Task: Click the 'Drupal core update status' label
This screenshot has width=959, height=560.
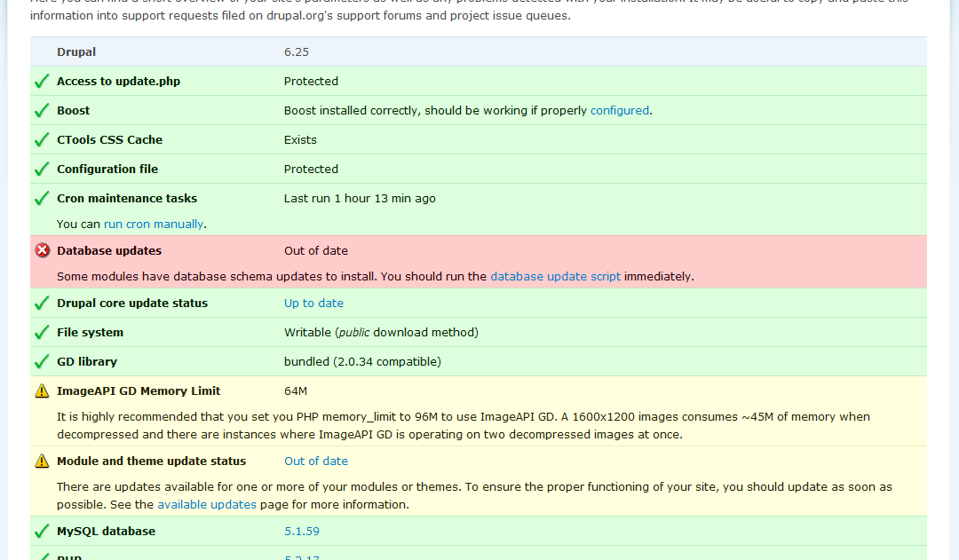Action: 132,304
